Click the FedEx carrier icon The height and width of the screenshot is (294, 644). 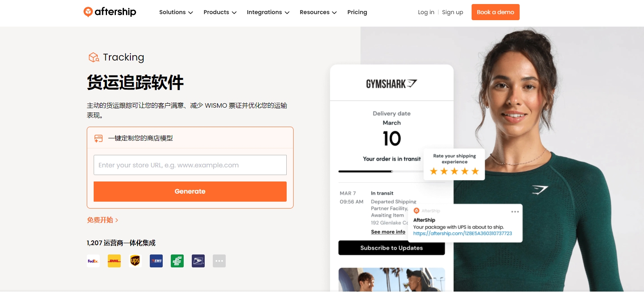(93, 261)
